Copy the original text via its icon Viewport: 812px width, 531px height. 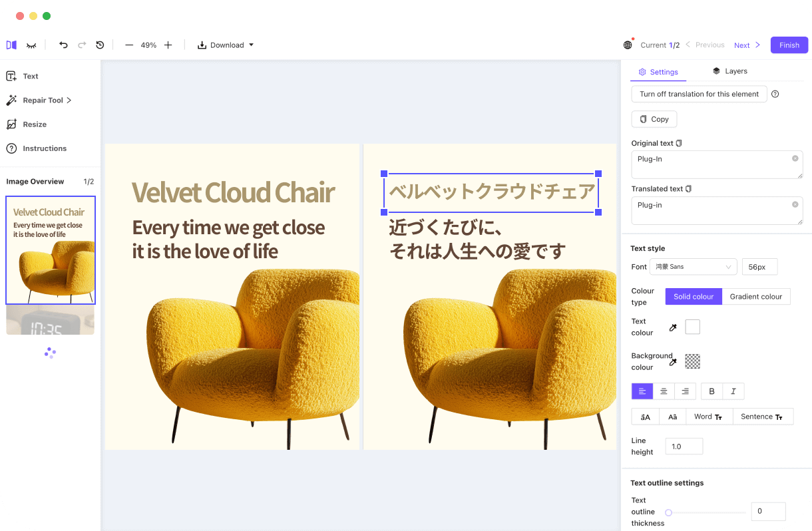[679, 143]
